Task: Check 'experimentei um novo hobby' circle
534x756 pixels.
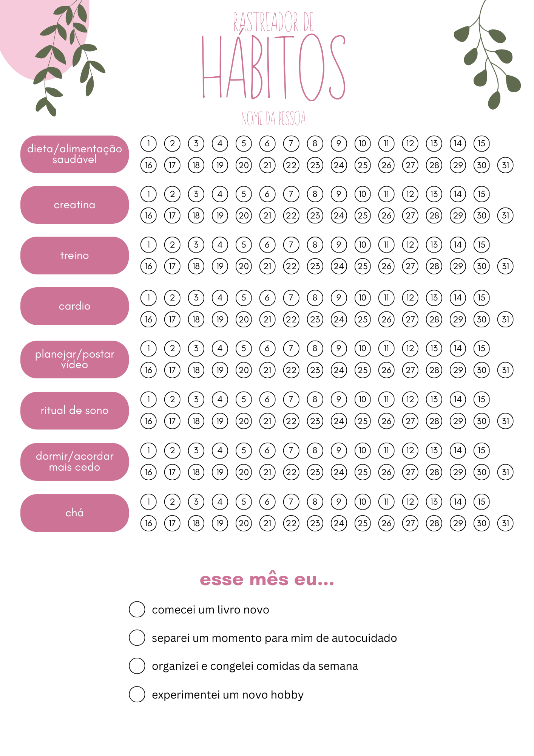Action: coord(137,694)
